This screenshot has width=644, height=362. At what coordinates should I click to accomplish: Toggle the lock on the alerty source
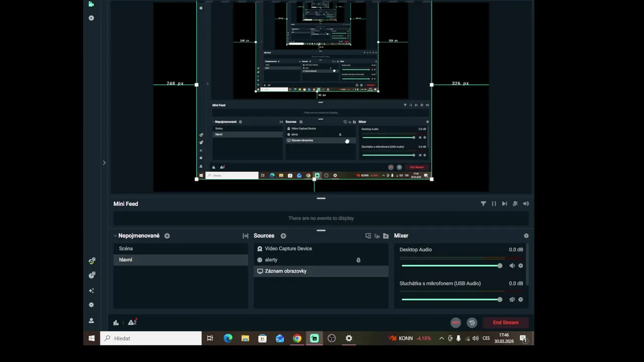coord(358,260)
